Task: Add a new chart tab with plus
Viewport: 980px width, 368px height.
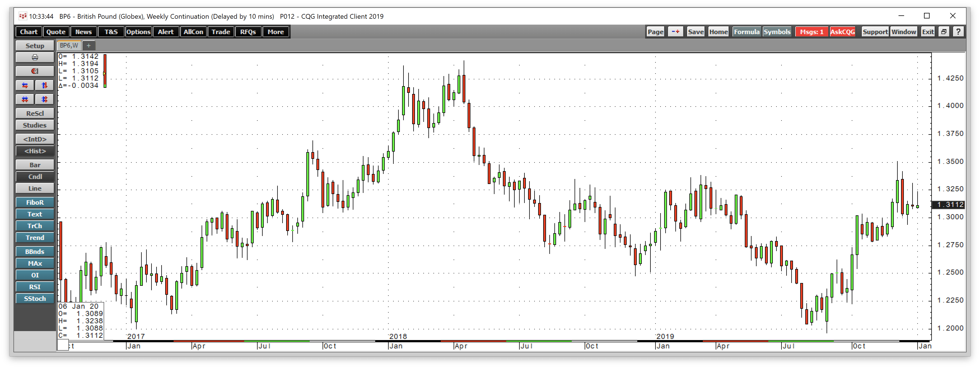Action: 89,46
